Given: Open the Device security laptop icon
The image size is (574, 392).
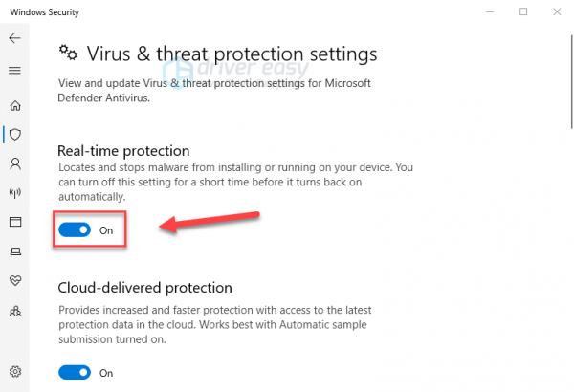Looking at the screenshot, I should pyautogui.click(x=15, y=251).
